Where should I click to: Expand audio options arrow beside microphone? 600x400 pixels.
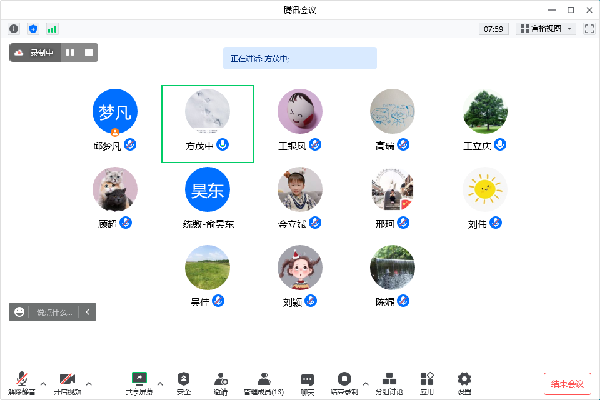pos(44,380)
